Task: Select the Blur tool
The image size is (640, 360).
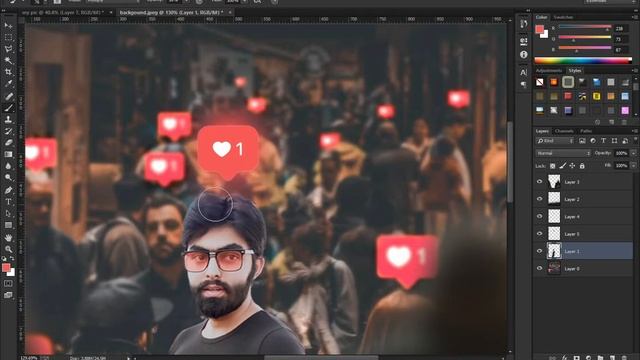Action: 8,166
